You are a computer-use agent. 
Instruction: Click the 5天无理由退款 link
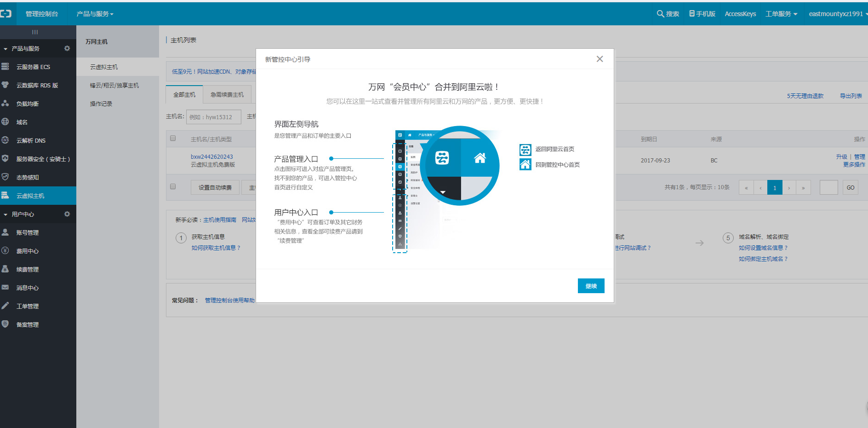click(805, 96)
